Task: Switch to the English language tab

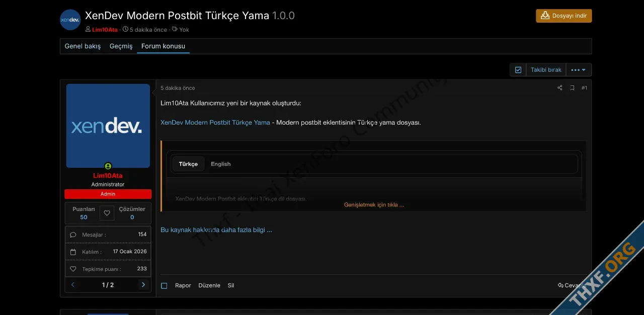Action: [x=220, y=164]
